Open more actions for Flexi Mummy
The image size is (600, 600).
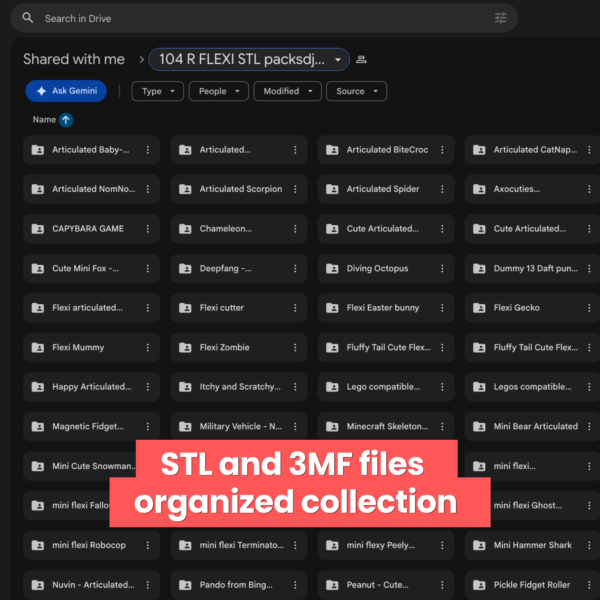(x=148, y=347)
